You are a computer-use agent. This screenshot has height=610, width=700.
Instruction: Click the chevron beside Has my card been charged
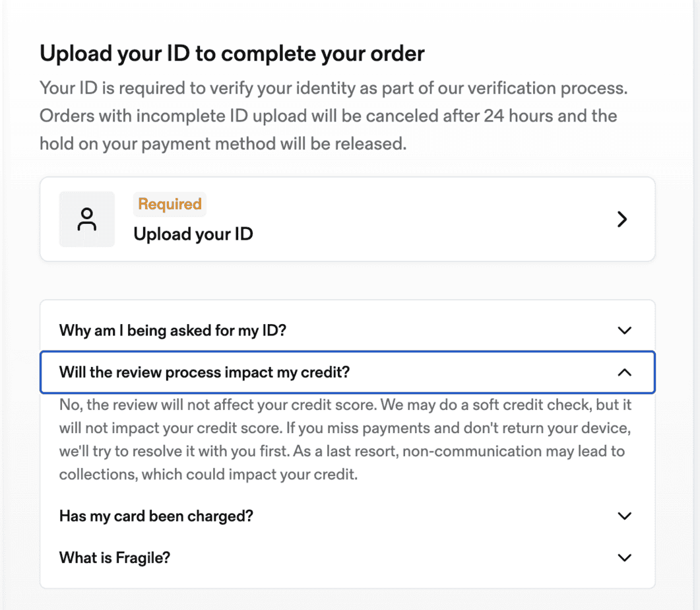624,516
